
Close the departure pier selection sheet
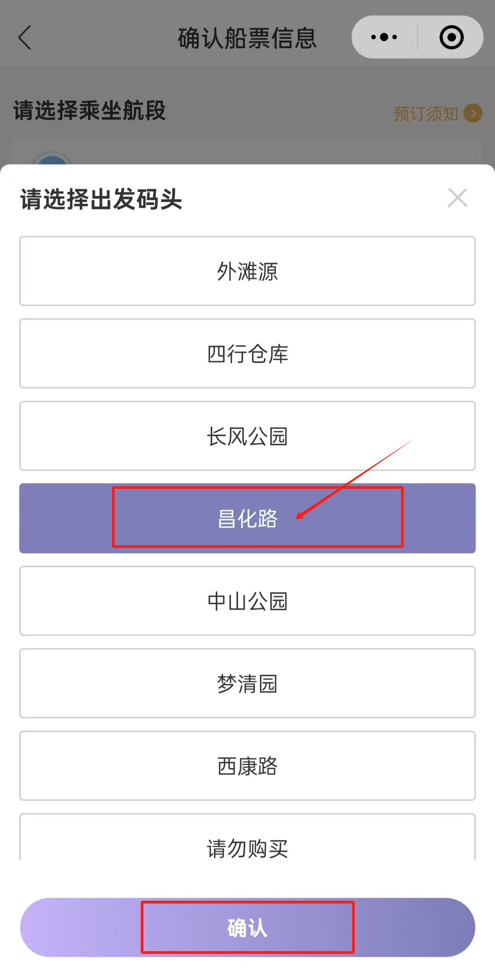tap(457, 198)
